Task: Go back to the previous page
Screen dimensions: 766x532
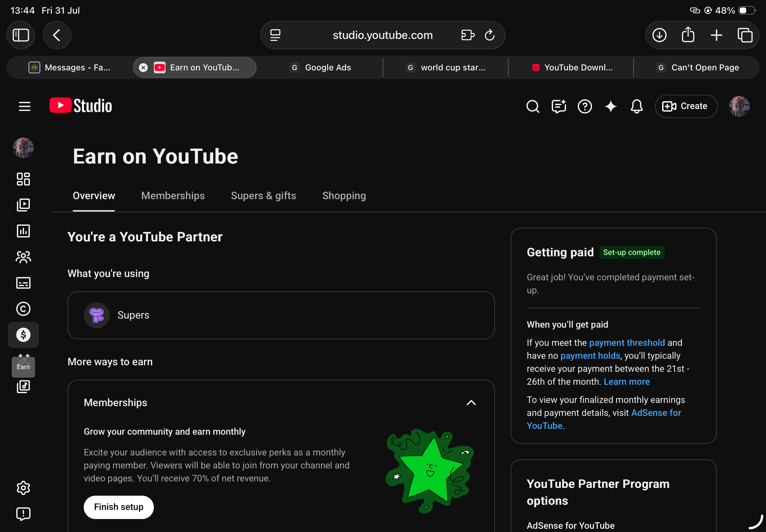Action: click(x=57, y=35)
